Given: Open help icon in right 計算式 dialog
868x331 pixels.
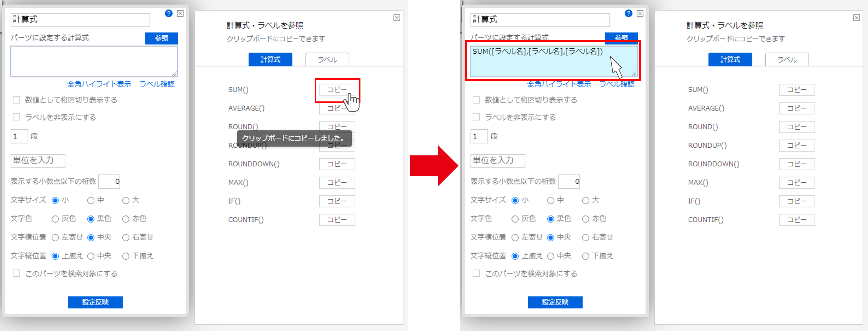Looking at the screenshot, I should pos(628,14).
